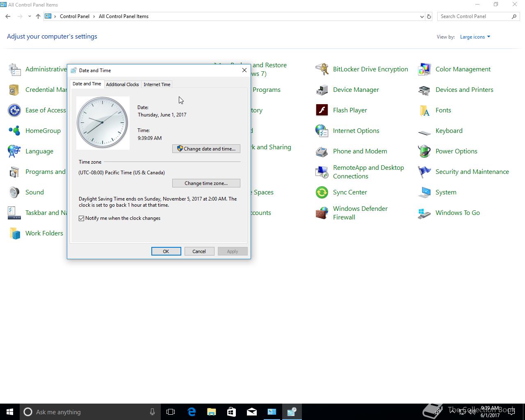Viewport: 525px width, 420px height.
Task: Launch Microsoft Edge from the taskbar
Action: click(x=192, y=412)
